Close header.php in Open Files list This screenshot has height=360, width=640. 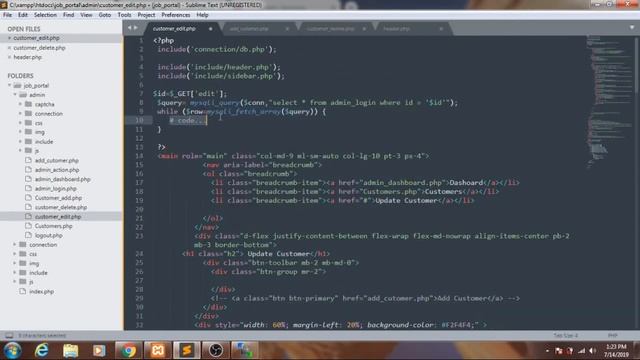[9, 58]
